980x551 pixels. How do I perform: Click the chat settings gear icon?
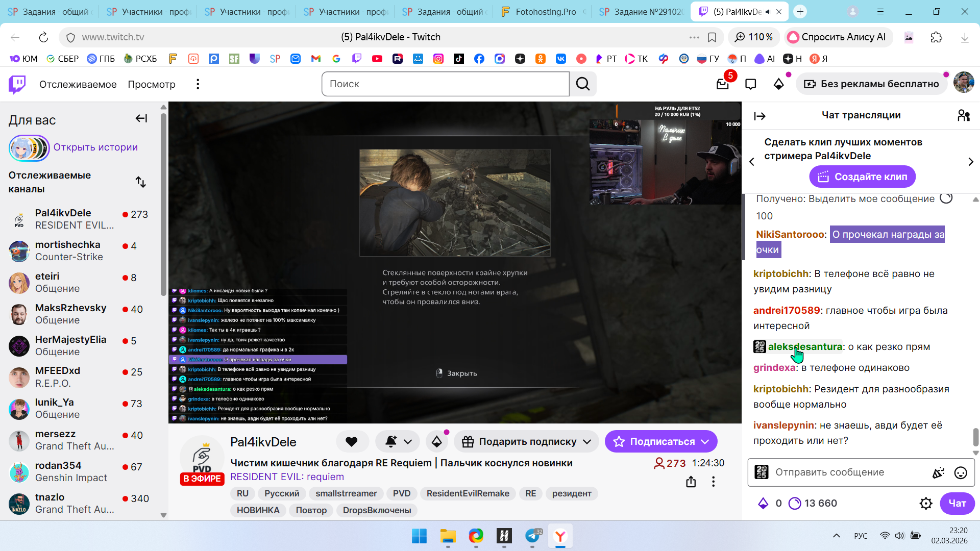tap(925, 504)
